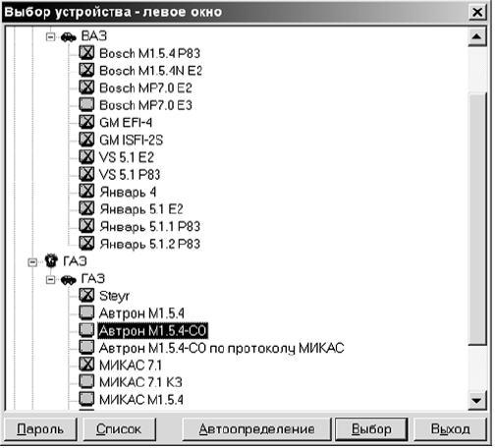Click the crossed icon next to GM EFI-4

click(86, 122)
